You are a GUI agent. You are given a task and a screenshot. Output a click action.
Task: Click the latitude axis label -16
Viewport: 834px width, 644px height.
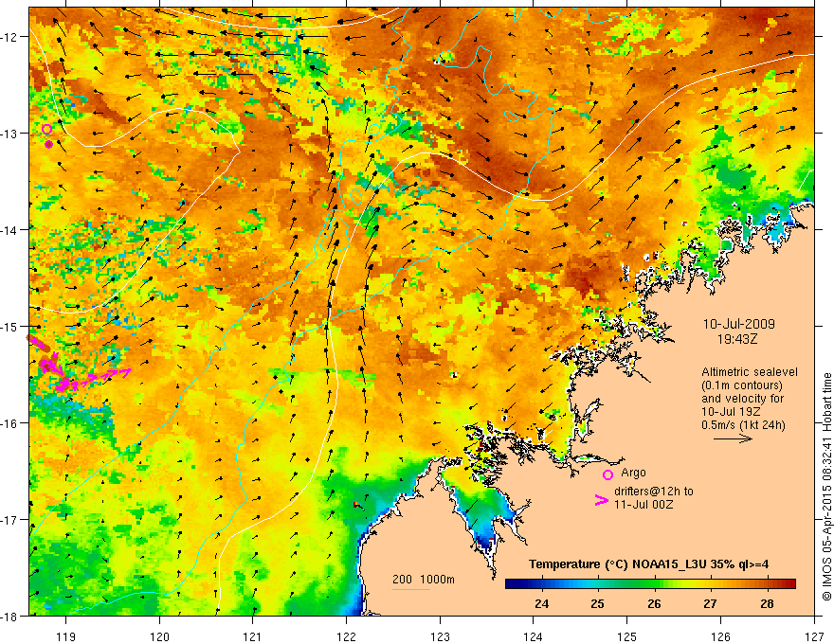click(10, 423)
